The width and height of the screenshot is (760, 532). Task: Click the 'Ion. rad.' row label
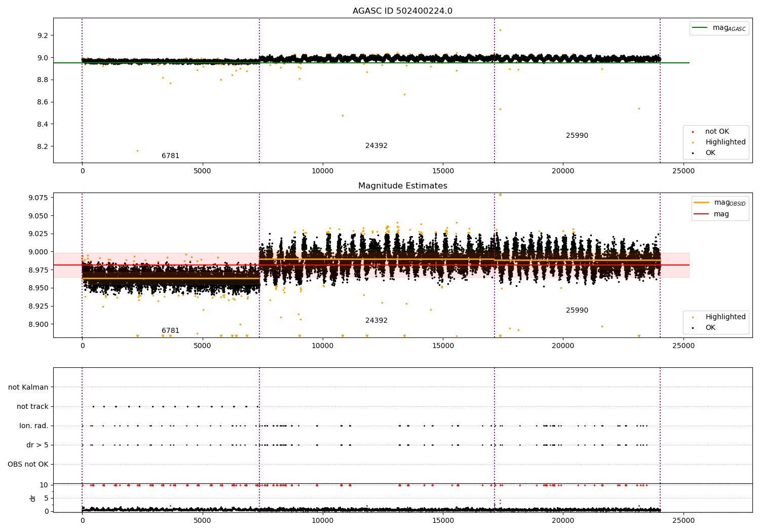tap(34, 426)
